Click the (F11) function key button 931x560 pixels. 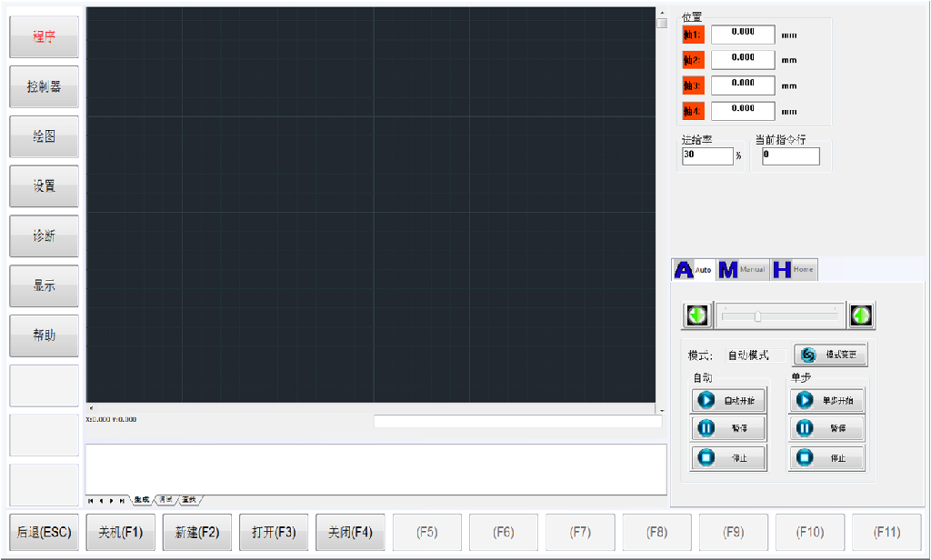pos(886,532)
